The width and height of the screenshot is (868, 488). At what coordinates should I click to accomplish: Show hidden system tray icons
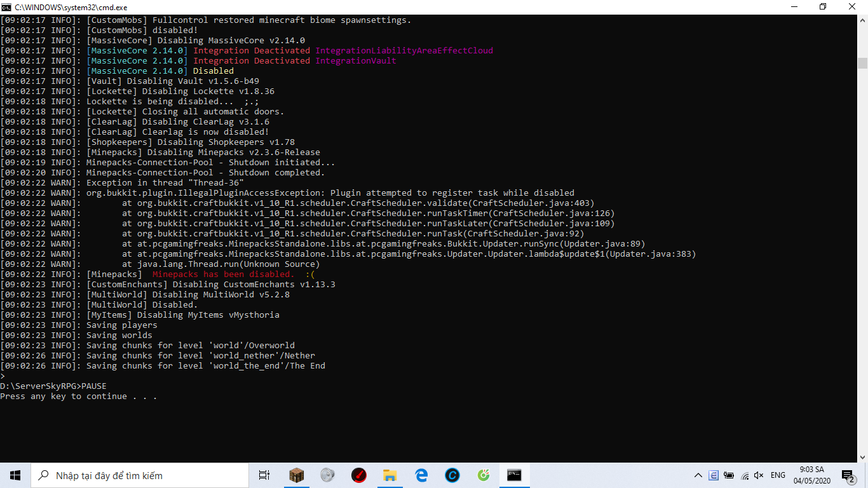point(698,475)
